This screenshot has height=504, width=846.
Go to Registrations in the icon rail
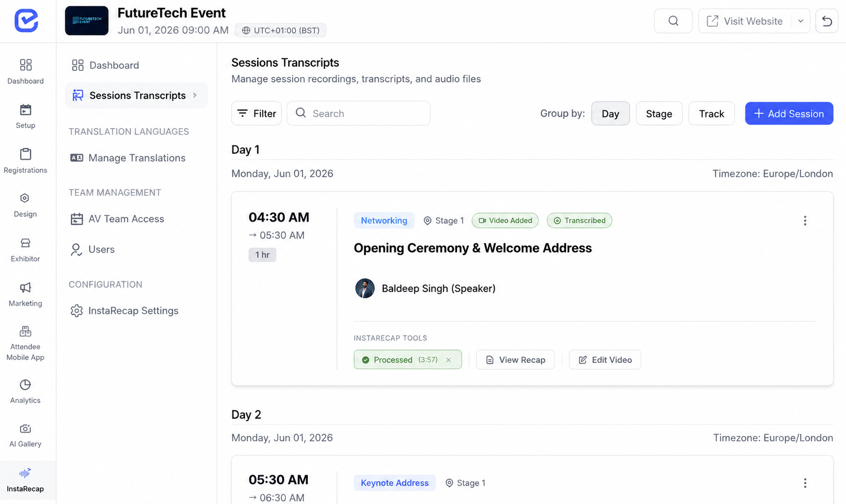point(26,161)
